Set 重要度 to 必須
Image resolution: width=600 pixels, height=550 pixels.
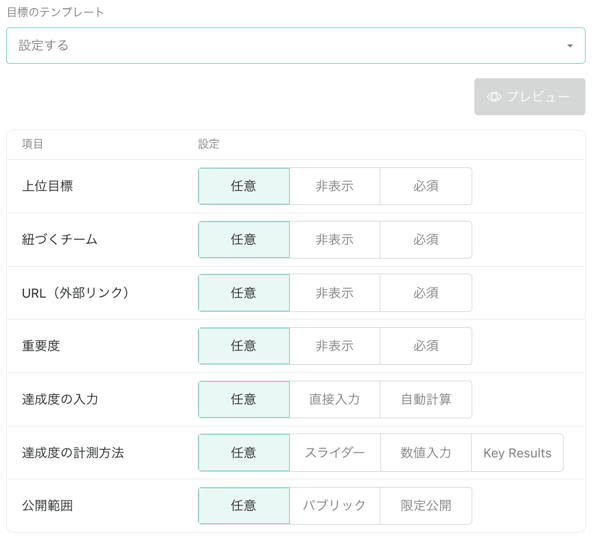[x=426, y=346]
